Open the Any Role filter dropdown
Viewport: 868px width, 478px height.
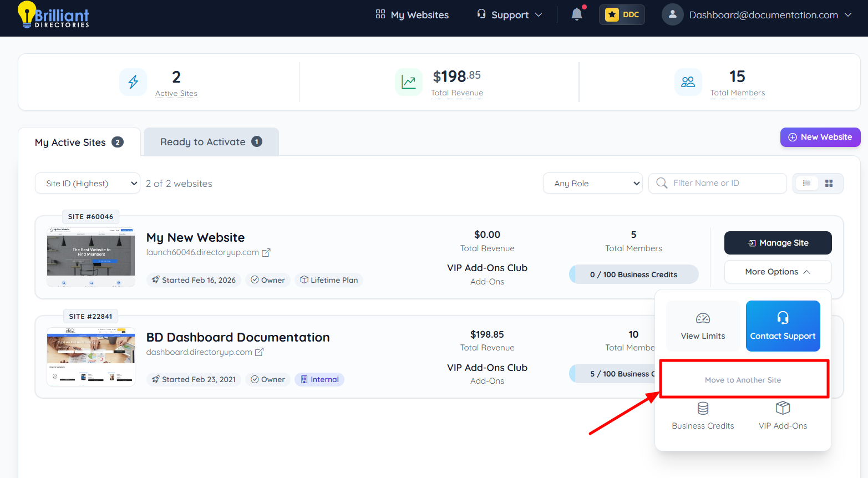coord(593,183)
